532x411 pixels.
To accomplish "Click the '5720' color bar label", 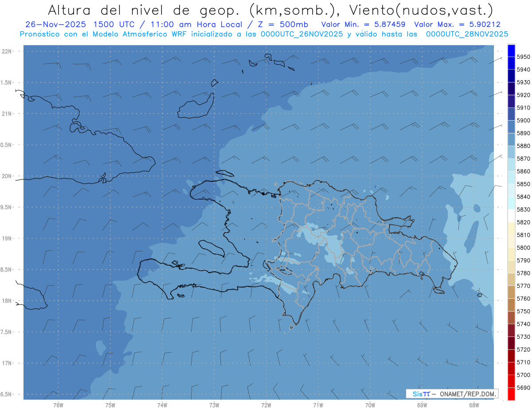I will click(524, 349).
